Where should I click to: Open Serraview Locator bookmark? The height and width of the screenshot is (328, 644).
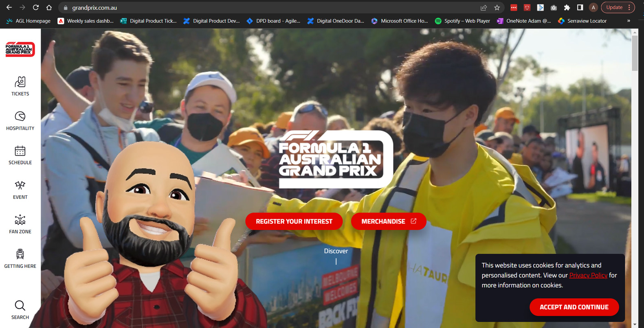(582, 21)
